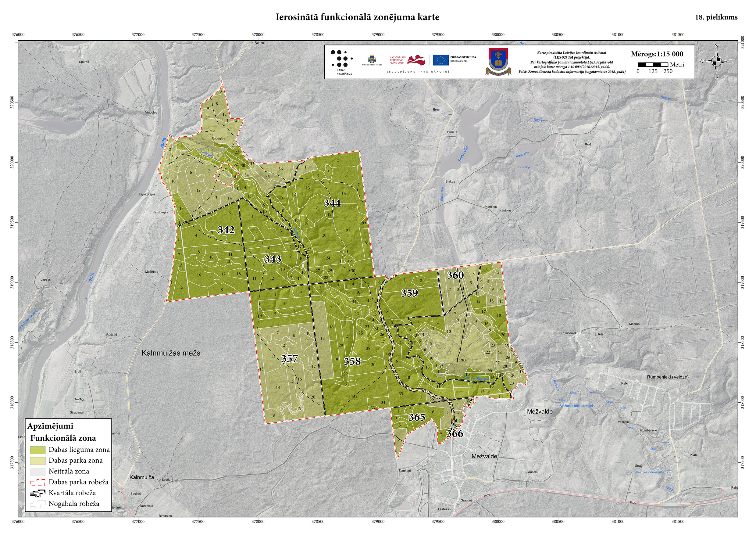Click the Kvartāla robeža legend symbol
This screenshot has height=535, width=756.
pos(37,494)
